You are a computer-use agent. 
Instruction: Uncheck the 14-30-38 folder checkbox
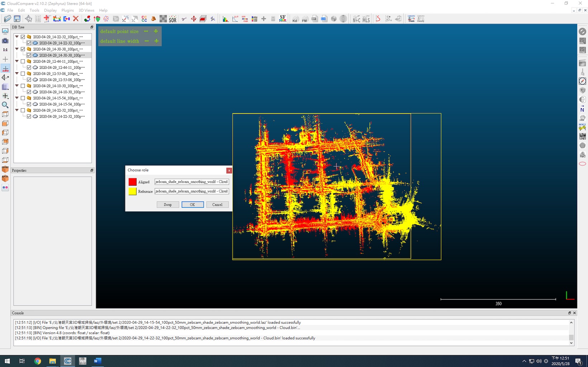pos(23,49)
